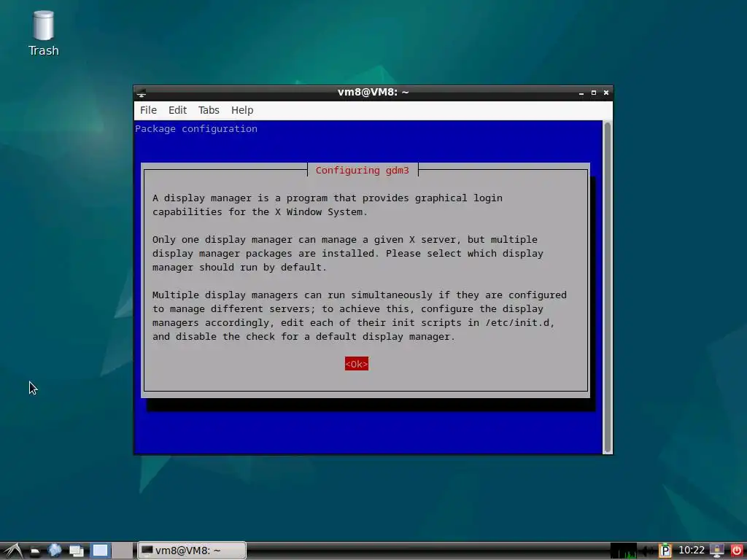
Task: Open the LXDE start menu icon
Action: coord(13,551)
